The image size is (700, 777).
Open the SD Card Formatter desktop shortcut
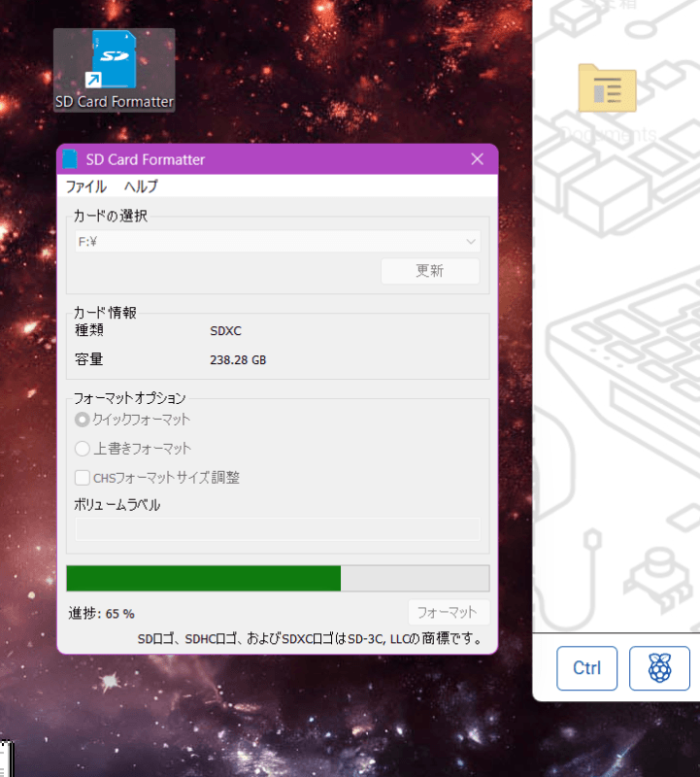(114, 69)
